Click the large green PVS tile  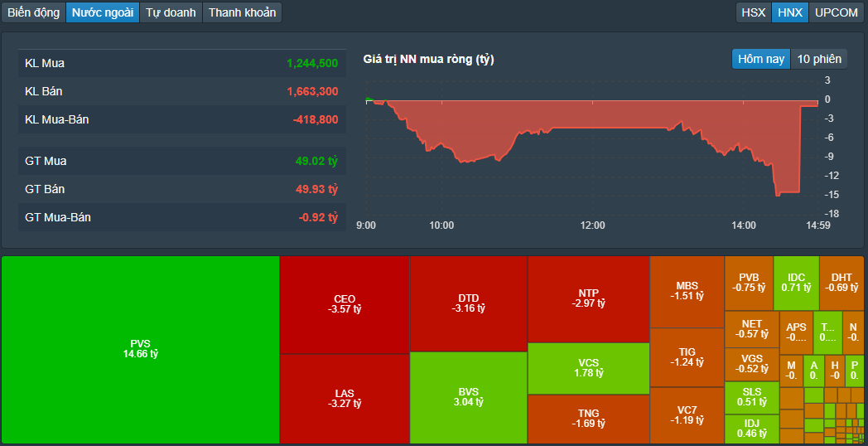(x=141, y=349)
